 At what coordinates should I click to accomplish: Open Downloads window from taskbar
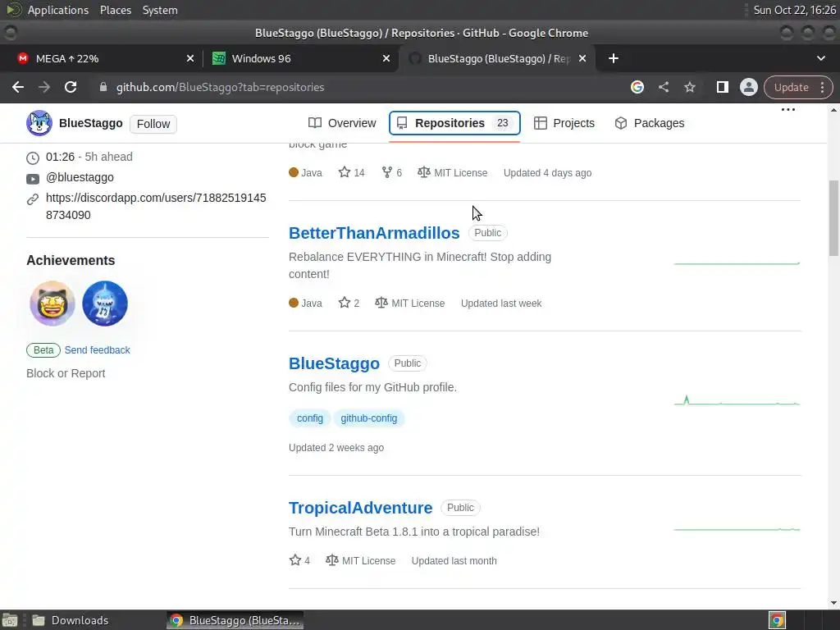coord(70,620)
